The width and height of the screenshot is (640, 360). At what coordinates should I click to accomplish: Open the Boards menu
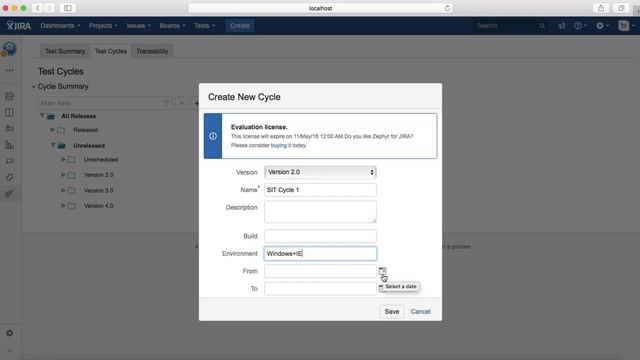point(172,26)
